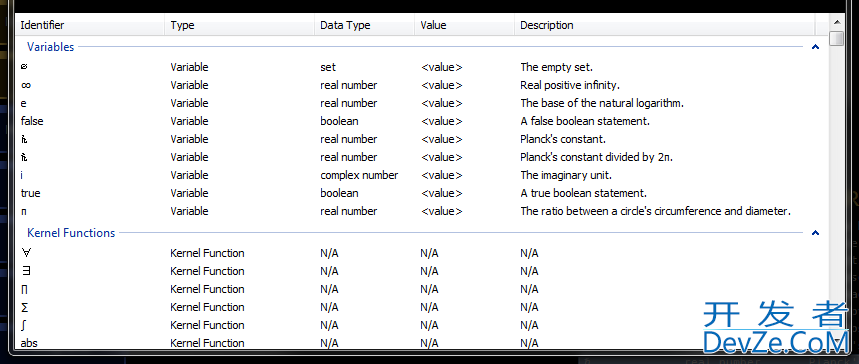This screenshot has width=859, height=364.
Task: Click the 'set' data type cell
Action: pyautogui.click(x=328, y=67)
